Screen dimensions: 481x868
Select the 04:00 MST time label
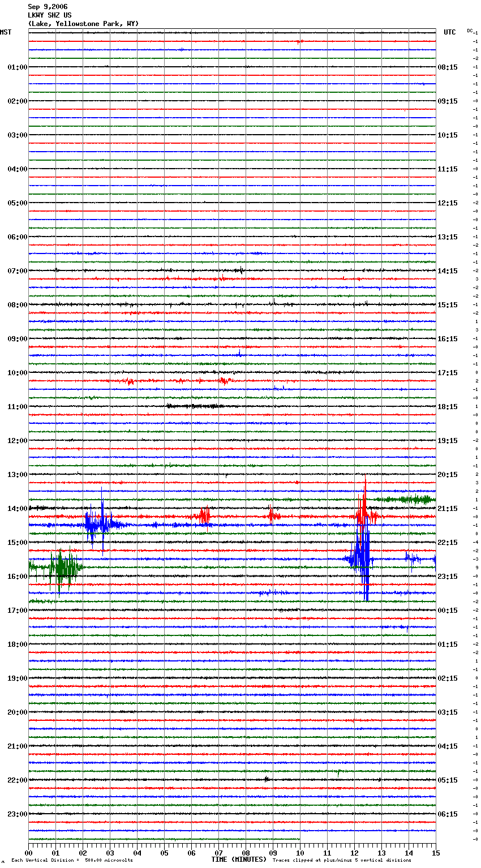pos(17,169)
